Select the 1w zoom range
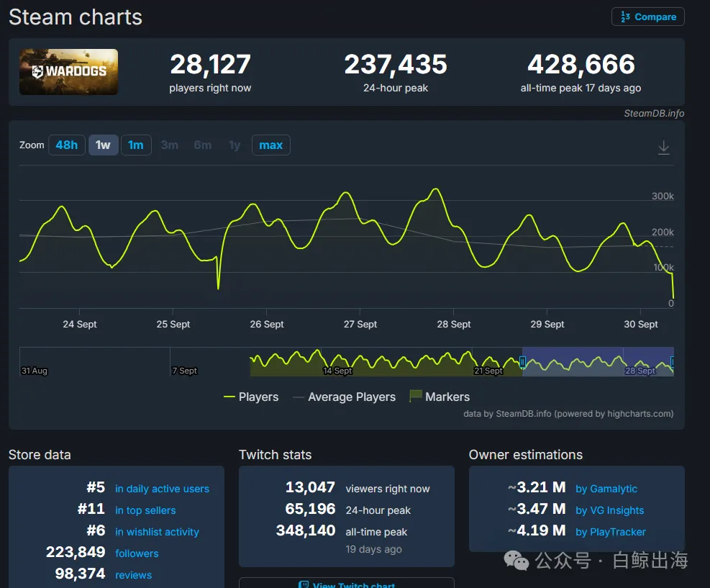The width and height of the screenshot is (710, 588). (104, 145)
